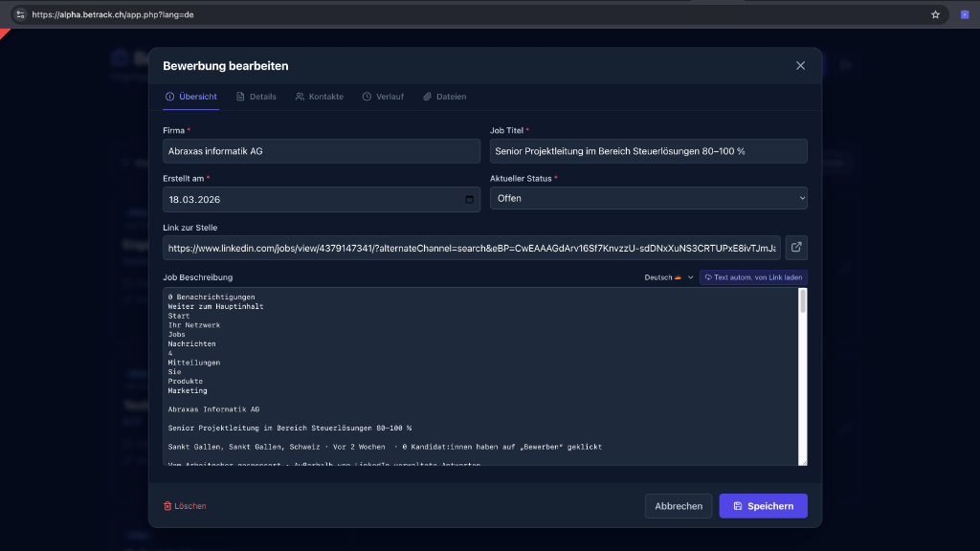Screen dimensions: 980x551
Task: Click the site settings icon in the address bar
Action: point(19,14)
